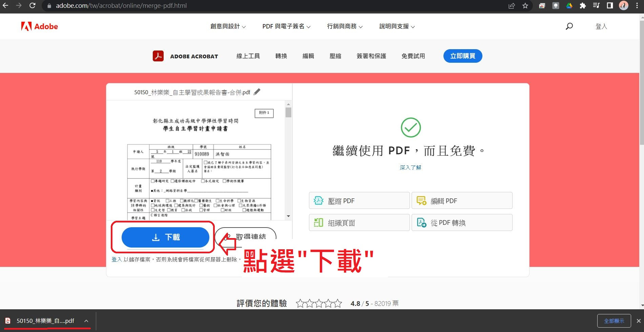Select 編輯 PDF tool
Viewport: 644px width, 332px height.
click(462, 201)
